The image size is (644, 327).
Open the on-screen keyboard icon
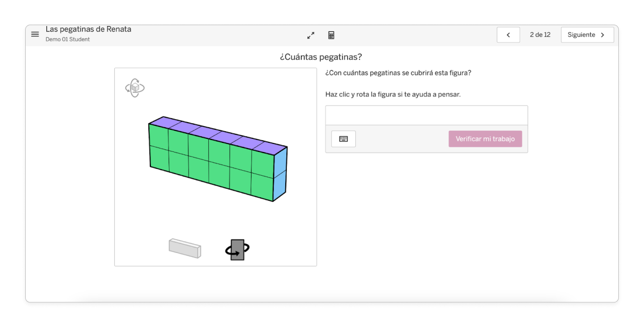point(343,139)
